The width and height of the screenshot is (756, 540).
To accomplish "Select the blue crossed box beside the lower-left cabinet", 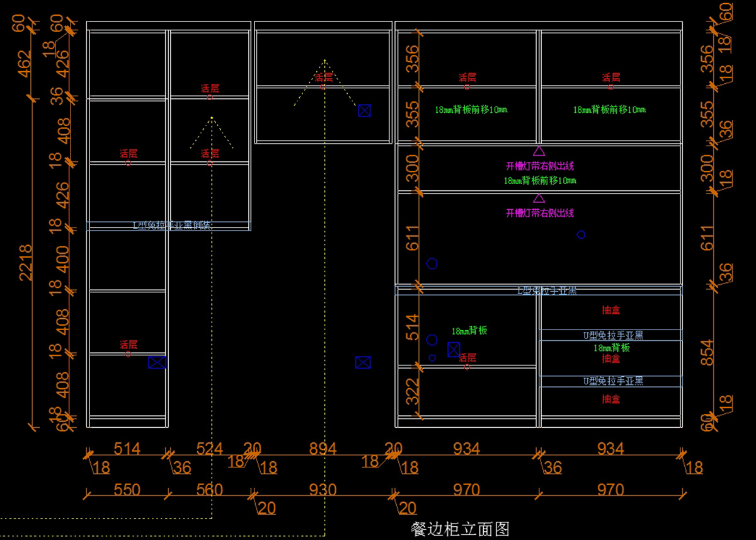I will point(157,362).
